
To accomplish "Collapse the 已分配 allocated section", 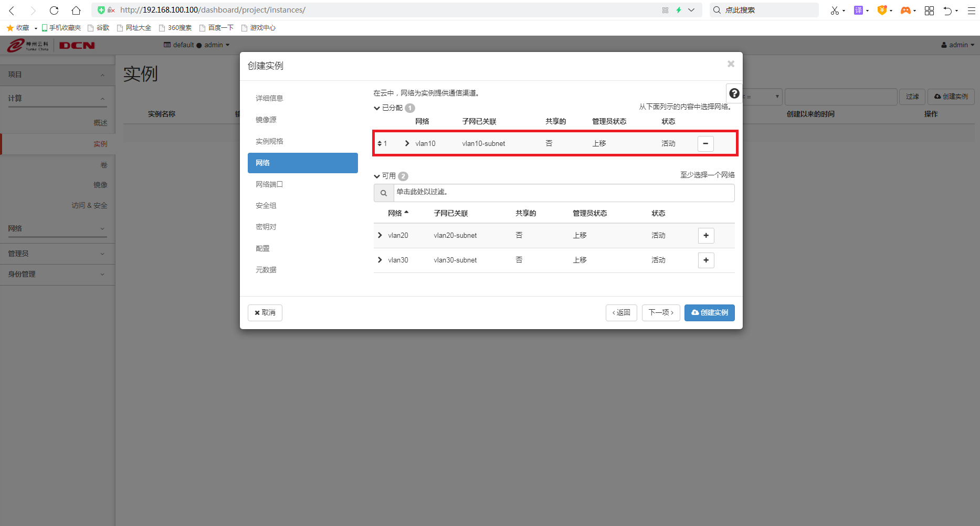I will [376, 108].
